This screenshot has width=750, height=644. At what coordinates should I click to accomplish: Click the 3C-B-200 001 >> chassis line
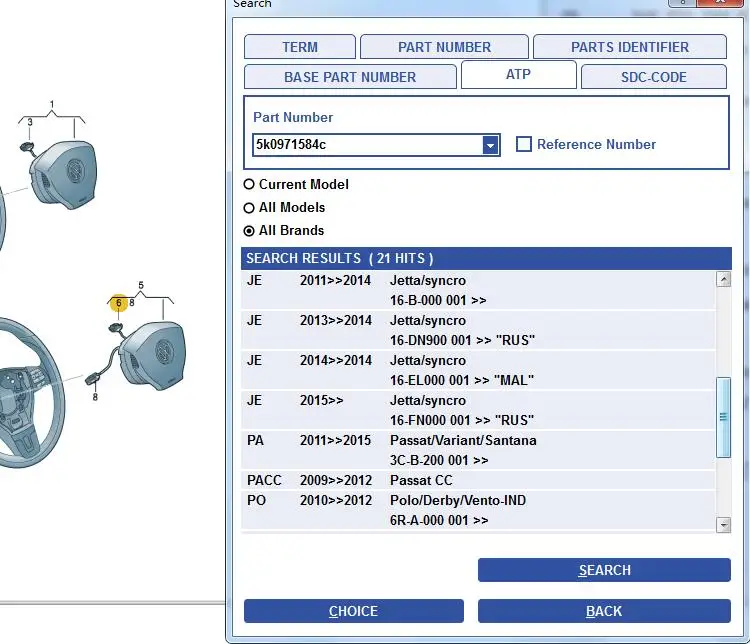439,460
